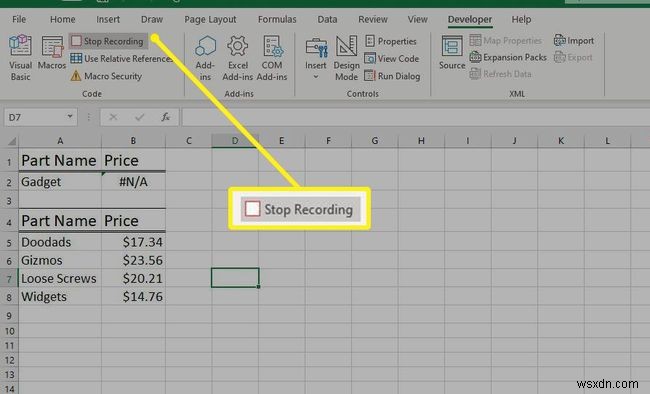Click the $14.76 price cell
650x394 pixels.
(133, 297)
